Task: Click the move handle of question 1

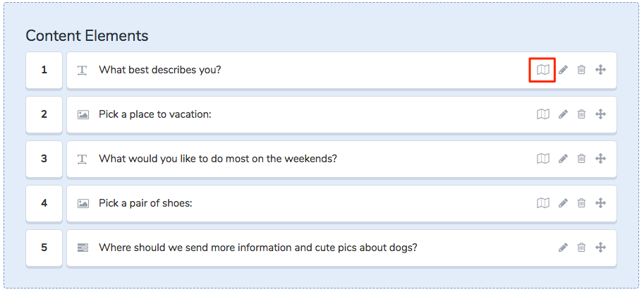Action: [600, 70]
